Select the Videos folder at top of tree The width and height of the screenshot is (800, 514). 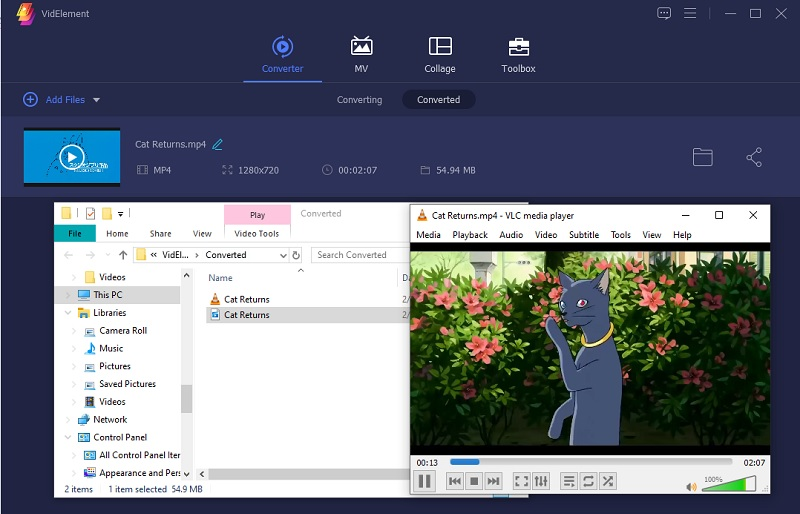click(x=112, y=277)
